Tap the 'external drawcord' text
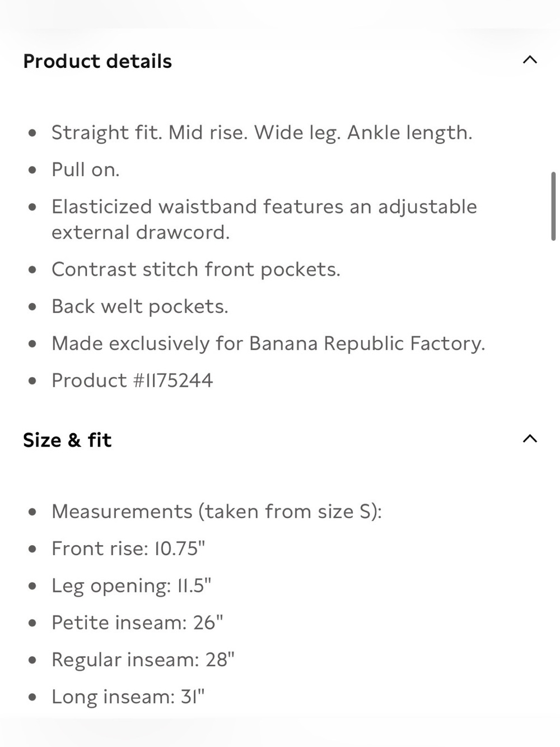The image size is (560, 747). pyautogui.click(x=139, y=233)
